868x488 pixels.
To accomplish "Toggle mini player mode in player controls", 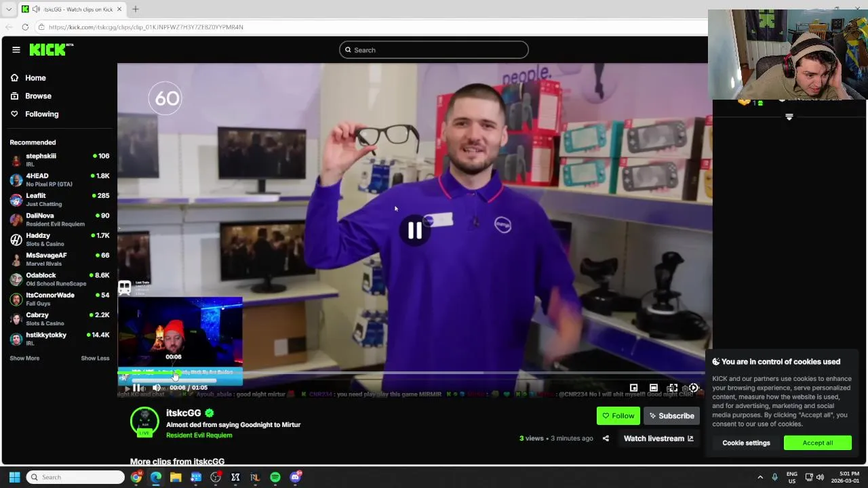I will coord(633,388).
